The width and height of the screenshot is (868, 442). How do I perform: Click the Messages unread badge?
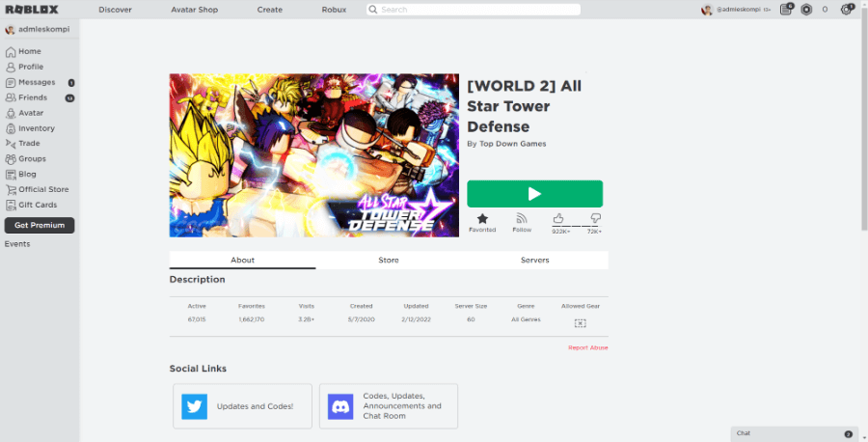pyautogui.click(x=71, y=83)
